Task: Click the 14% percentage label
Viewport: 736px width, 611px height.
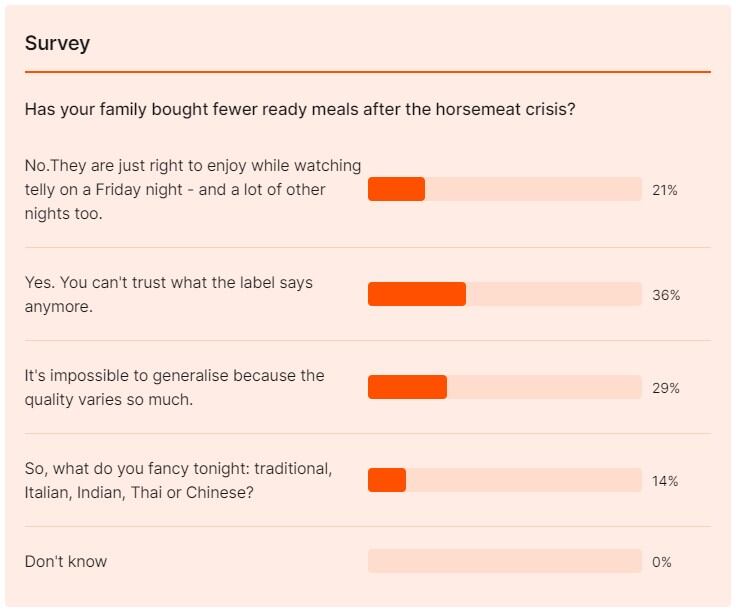Action: tap(664, 481)
